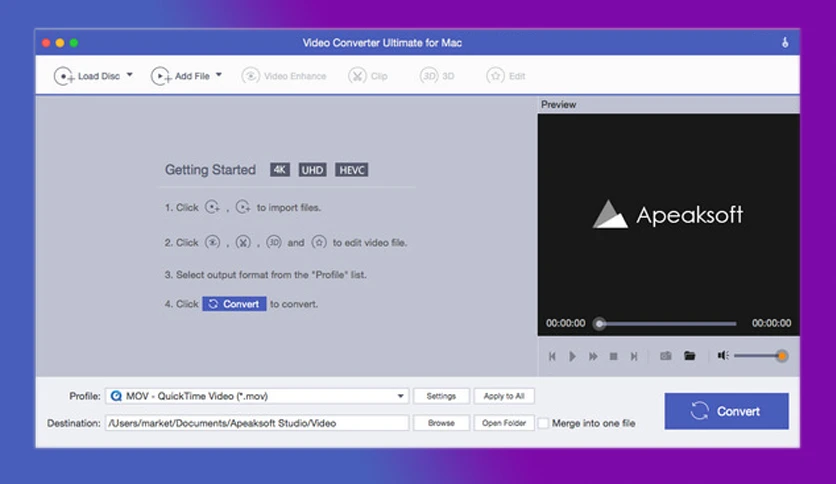836x484 pixels.
Task: Open the Clip tool
Action: coord(367,76)
